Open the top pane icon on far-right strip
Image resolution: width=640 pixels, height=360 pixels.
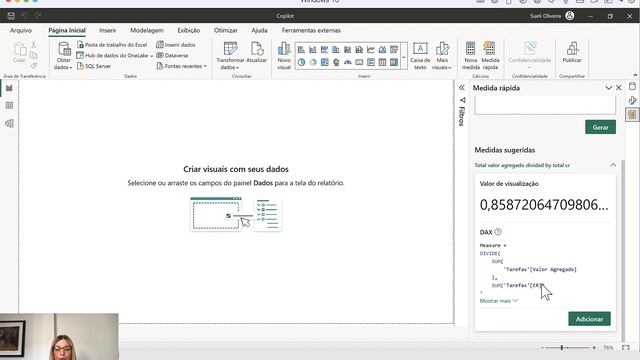(632, 87)
